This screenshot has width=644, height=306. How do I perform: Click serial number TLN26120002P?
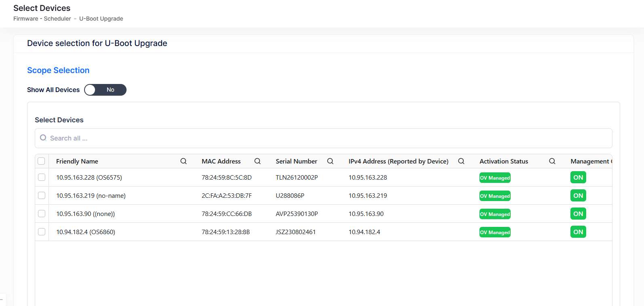pyautogui.click(x=297, y=177)
